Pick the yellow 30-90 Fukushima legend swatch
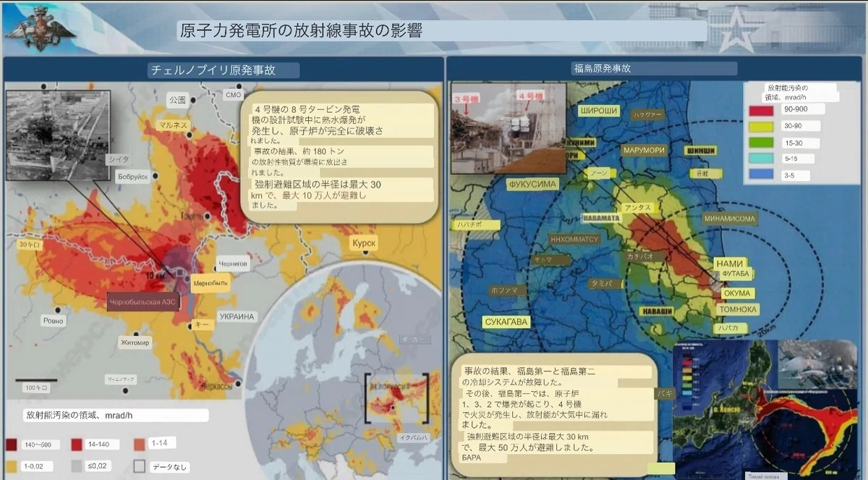This screenshot has height=480, width=868. tap(761, 126)
